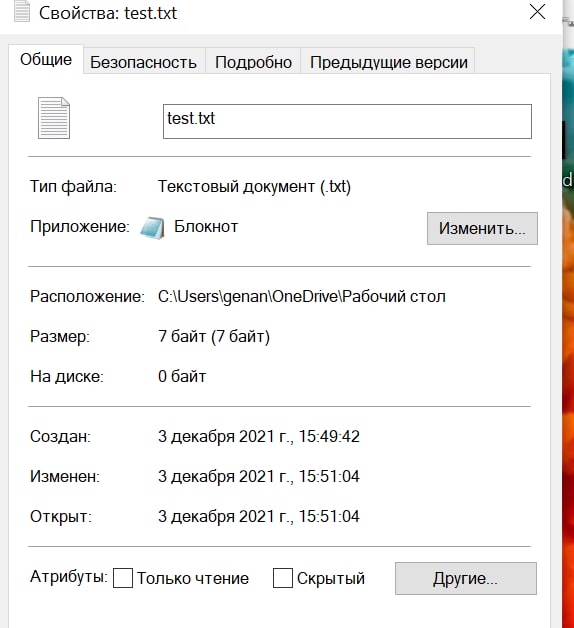Click the Расположение: label

point(87,297)
